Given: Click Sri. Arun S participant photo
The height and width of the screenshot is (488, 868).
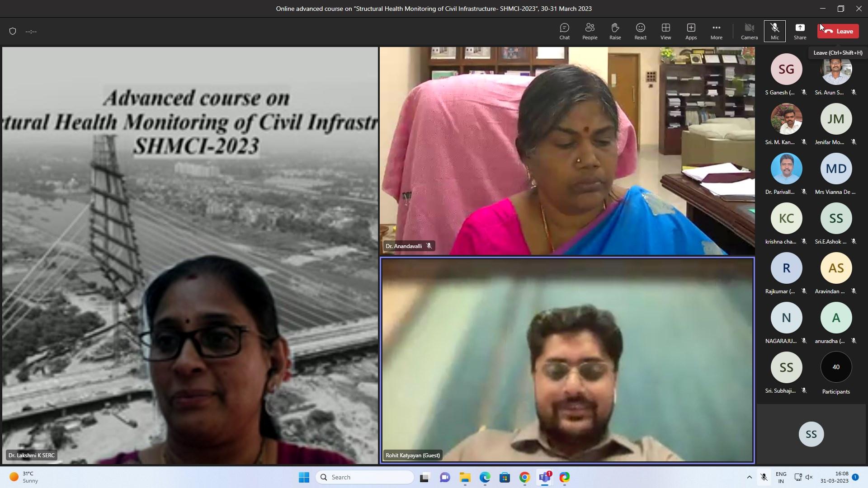Looking at the screenshot, I should coord(836,69).
